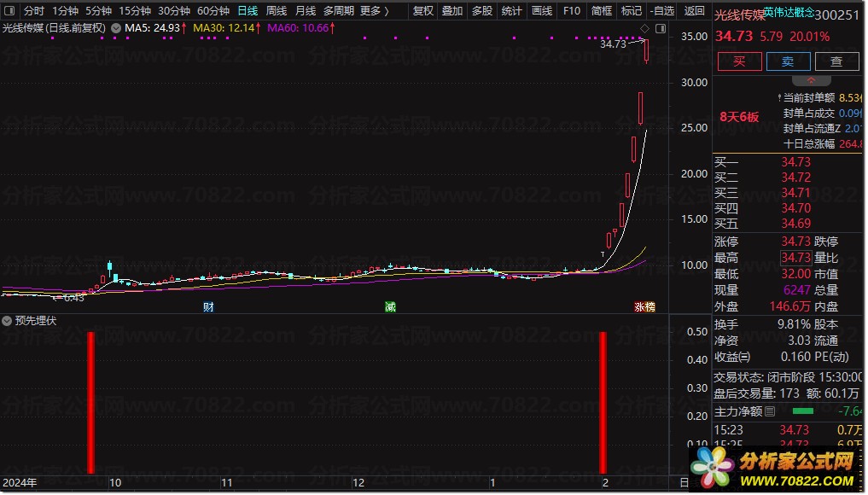Click the MA60: 10.66 label
Image resolution: width=868 pixels, height=495 pixels.
tap(301, 27)
